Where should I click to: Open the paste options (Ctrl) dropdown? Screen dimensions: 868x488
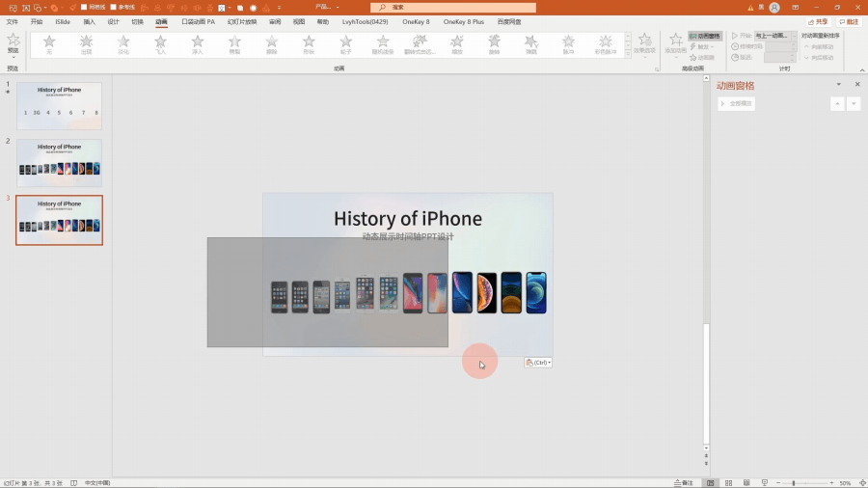(538, 363)
